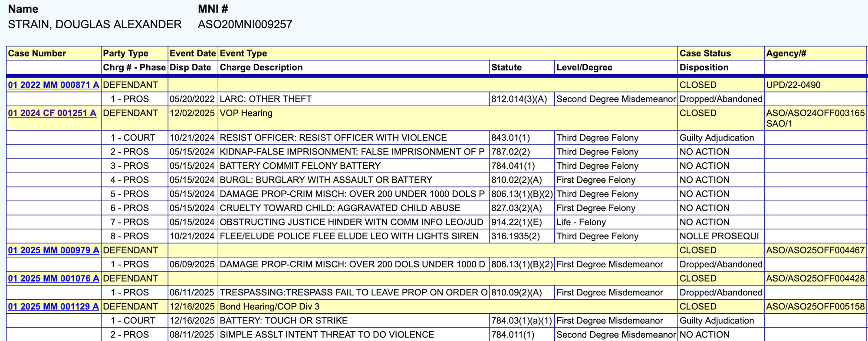The width and height of the screenshot is (868, 341).
Task: Click case number 01 2025 MM 000979 A
Action: [53, 250]
